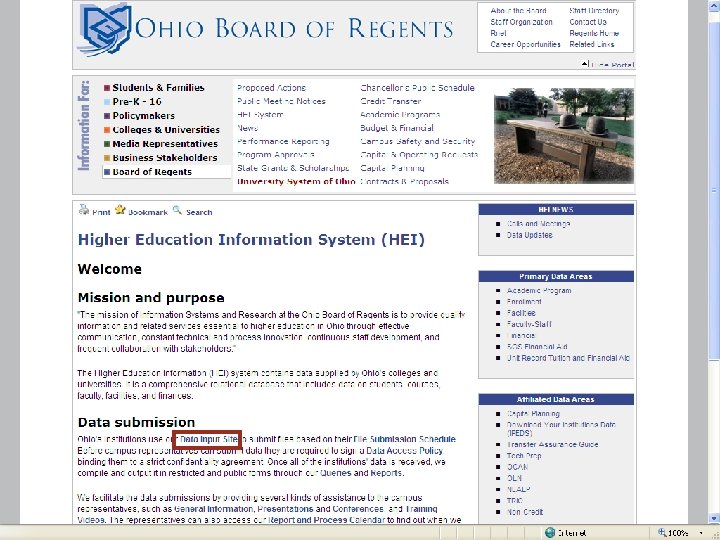
Task: Open the 100% zoom level dropdown arrow
Action: click(x=701, y=533)
